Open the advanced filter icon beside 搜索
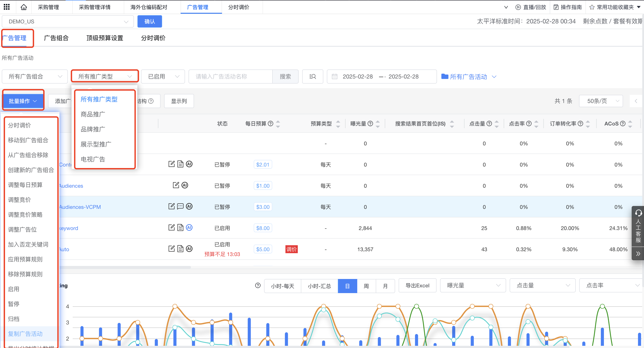Screen dimensions: 644x348 313,76
